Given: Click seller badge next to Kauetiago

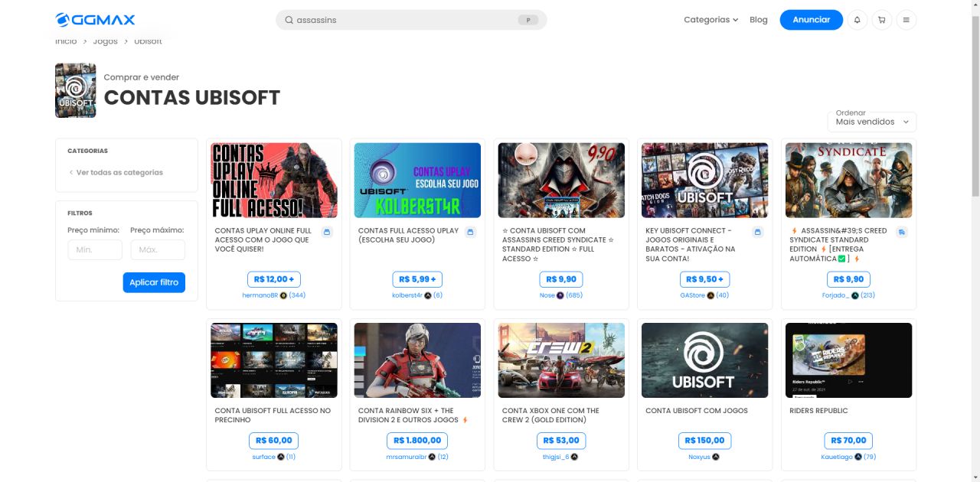Looking at the screenshot, I should pyautogui.click(x=858, y=457).
